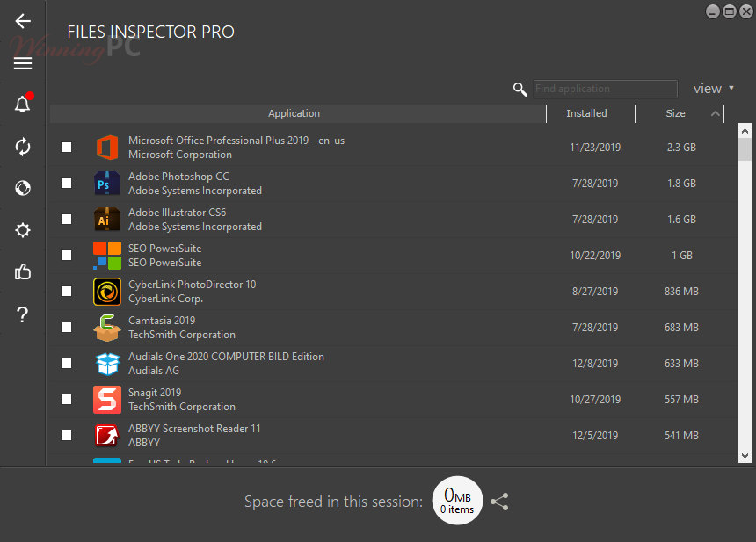Click the thumbs-up sidebar icon
Image resolution: width=756 pixels, height=542 pixels.
tap(23, 271)
